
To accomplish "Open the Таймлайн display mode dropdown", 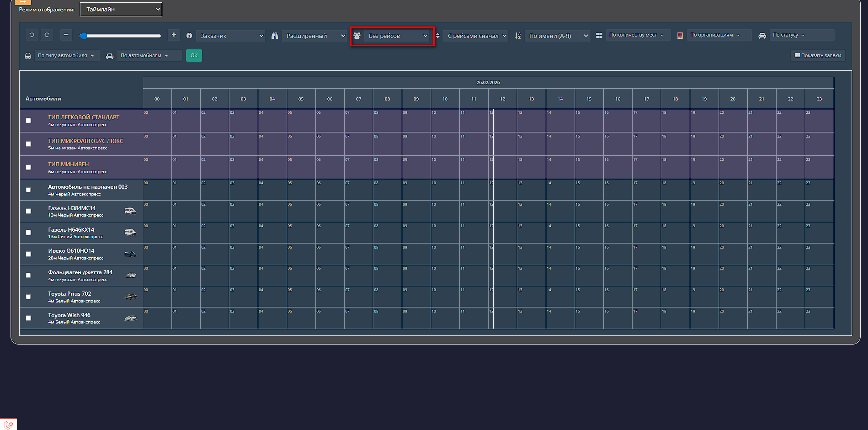I will 121,10.
